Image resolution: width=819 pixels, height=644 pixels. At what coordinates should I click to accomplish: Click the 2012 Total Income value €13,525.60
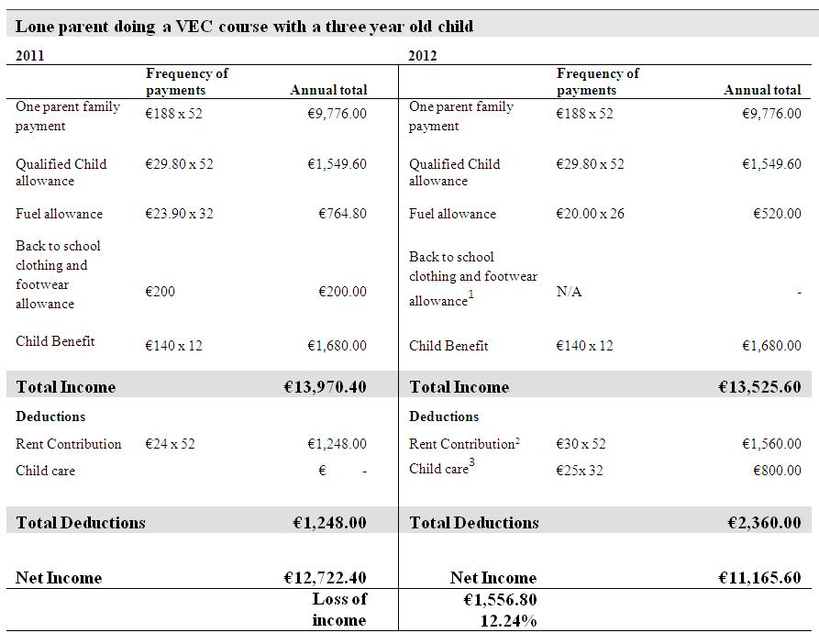coord(760,386)
